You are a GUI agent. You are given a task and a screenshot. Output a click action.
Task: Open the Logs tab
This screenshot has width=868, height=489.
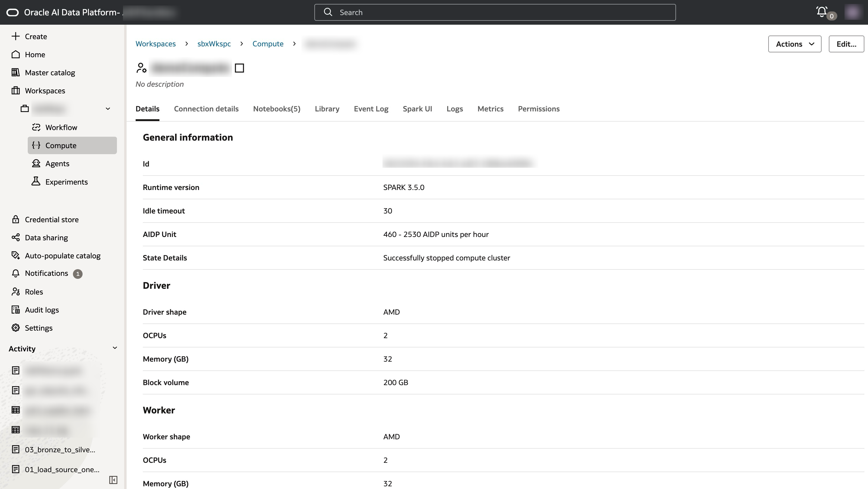click(x=454, y=109)
